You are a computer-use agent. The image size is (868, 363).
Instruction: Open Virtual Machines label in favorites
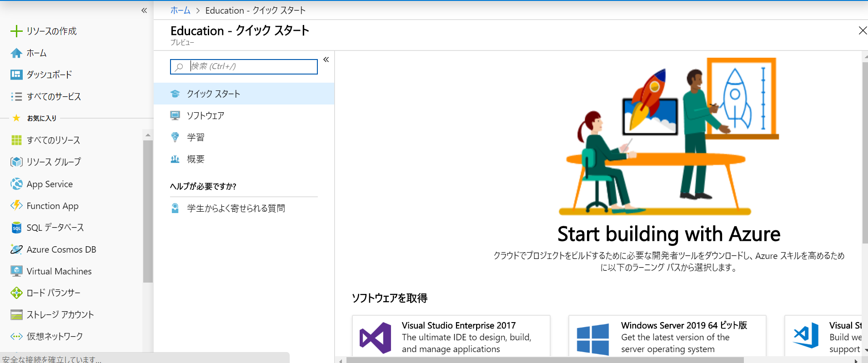(x=59, y=271)
